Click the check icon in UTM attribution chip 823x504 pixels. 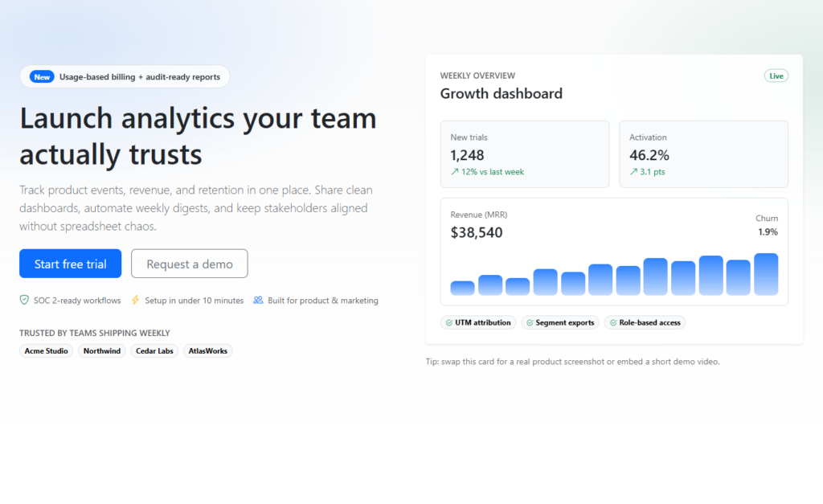coord(448,323)
